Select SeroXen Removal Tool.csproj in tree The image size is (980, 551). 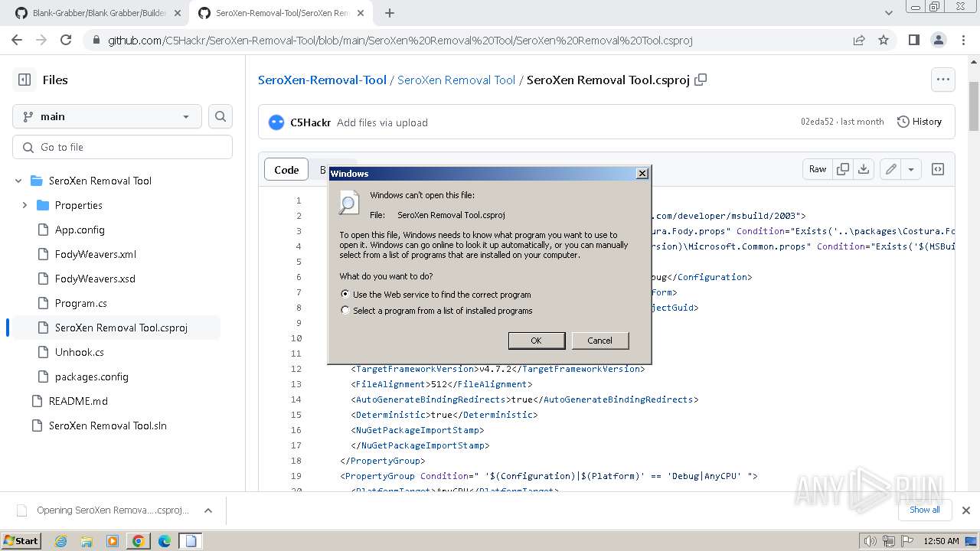pyautogui.click(x=121, y=328)
